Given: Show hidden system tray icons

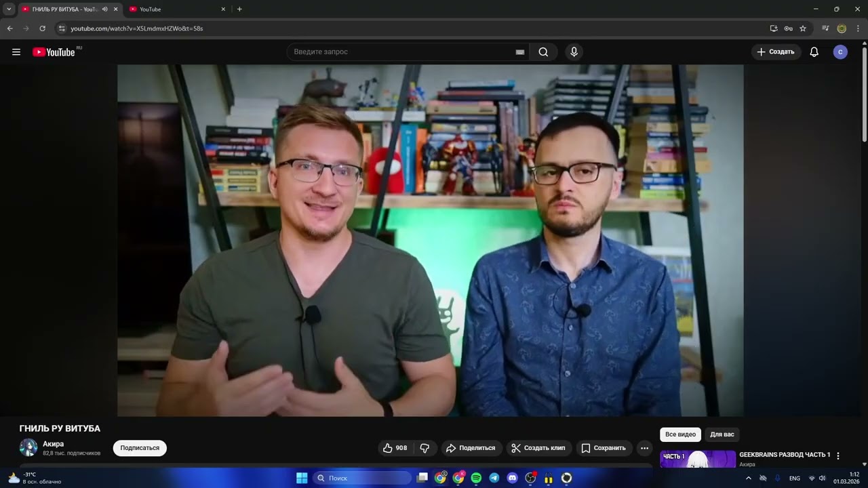Looking at the screenshot, I should click(x=749, y=478).
